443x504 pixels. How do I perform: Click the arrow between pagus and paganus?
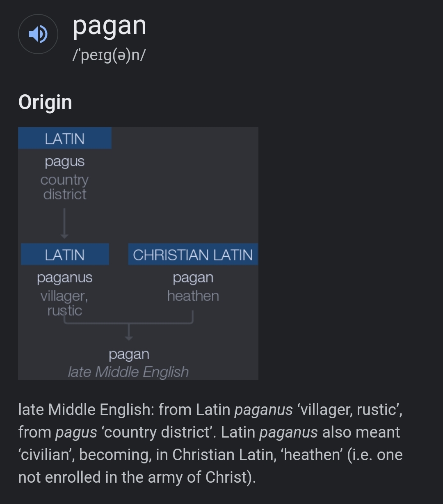click(x=64, y=223)
